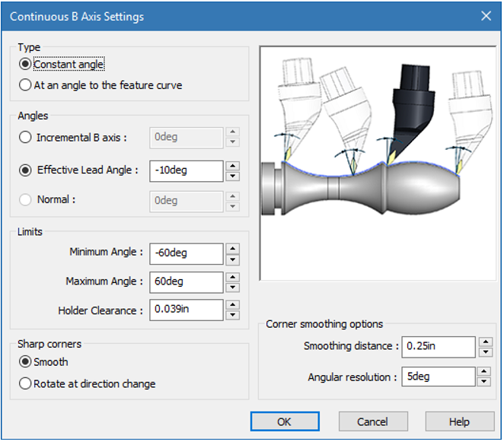The image size is (504, 442).
Task: Increase Smoothing distance with up arrow
Action: tap(486, 342)
